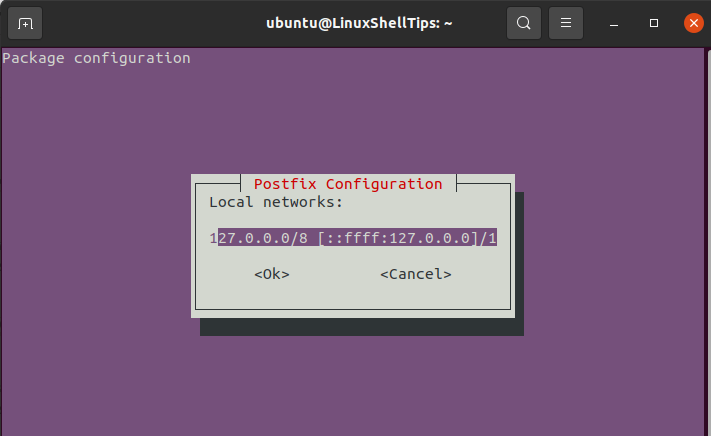Click the terminal vertical scrollbar
The height and width of the screenshot is (436, 711).
pos(707,242)
